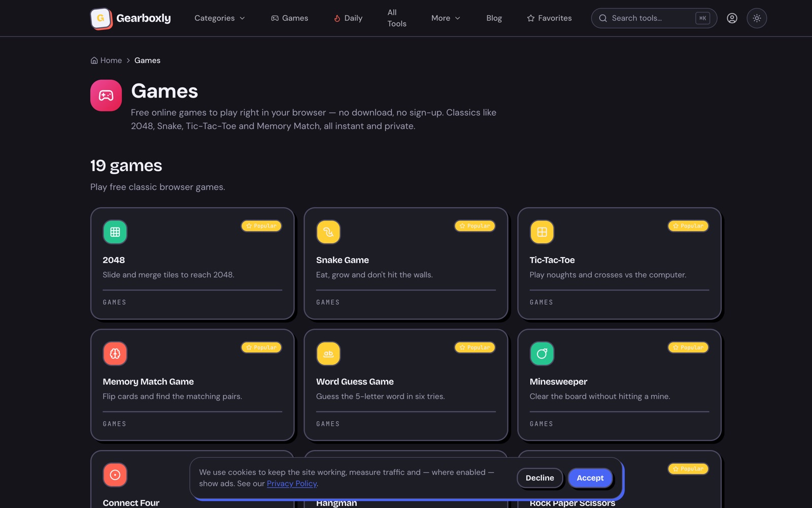Viewport: 812px width, 508px height.
Task: Click the Gearboxly brand name
Action: (144, 18)
